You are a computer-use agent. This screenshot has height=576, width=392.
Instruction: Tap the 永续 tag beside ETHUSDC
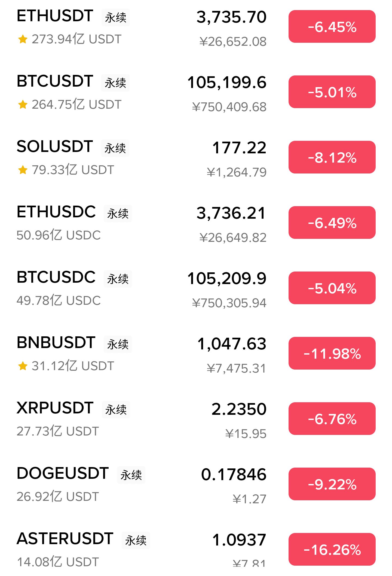tap(118, 214)
